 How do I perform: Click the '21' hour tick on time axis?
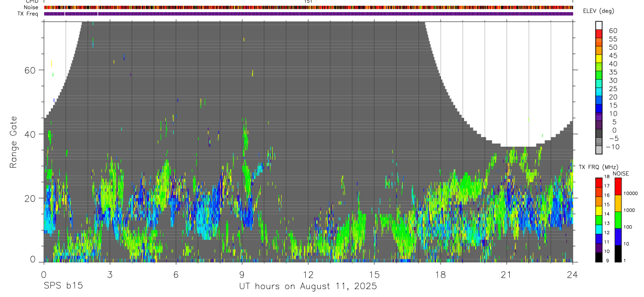click(x=507, y=274)
